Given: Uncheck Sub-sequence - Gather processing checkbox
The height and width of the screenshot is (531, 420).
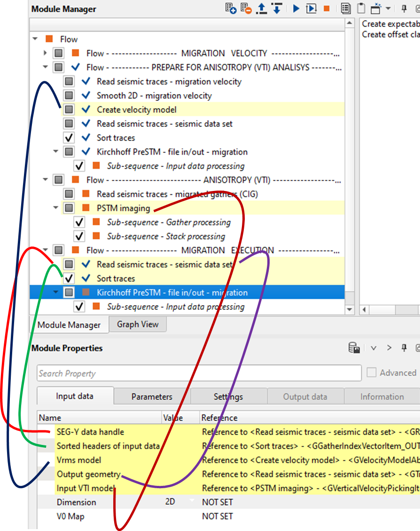Looking at the screenshot, I should [79, 222].
